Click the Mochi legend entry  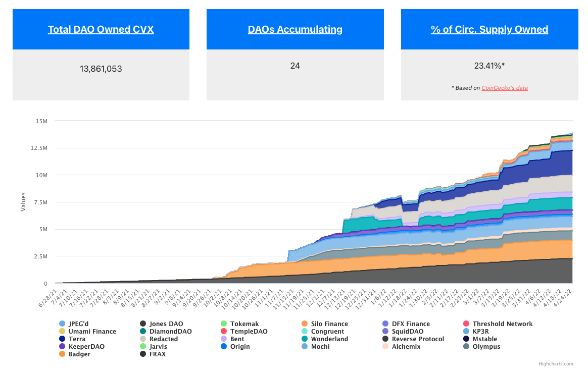click(x=320, y=347)
